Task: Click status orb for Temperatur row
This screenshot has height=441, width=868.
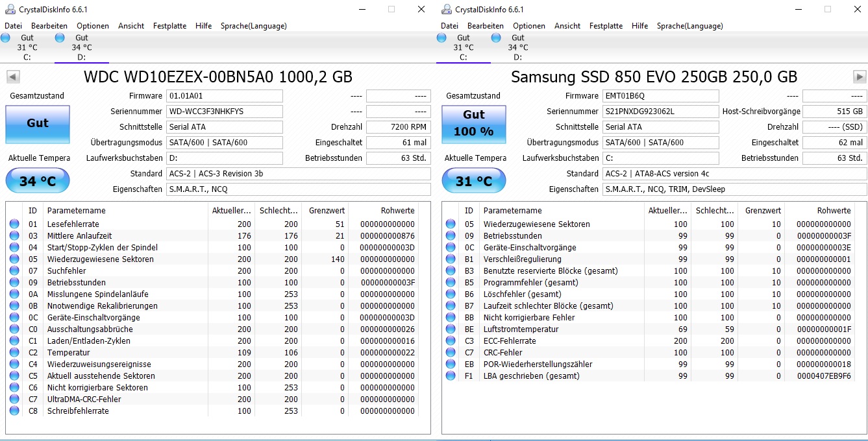Action: point(14,353)
